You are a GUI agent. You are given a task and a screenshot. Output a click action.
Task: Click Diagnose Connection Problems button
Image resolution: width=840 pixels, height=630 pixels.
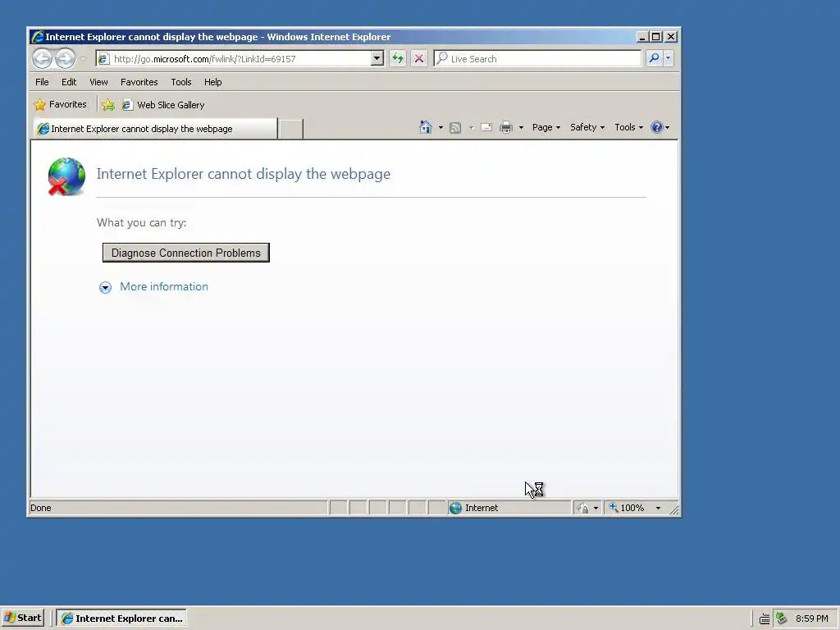point(186,253)
